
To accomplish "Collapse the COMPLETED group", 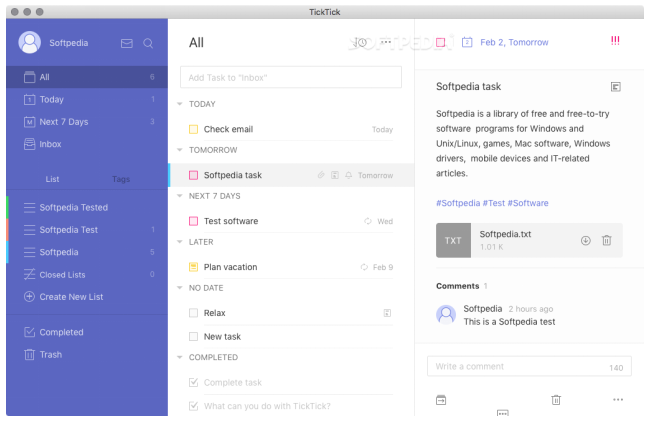I will pos(180,357).
